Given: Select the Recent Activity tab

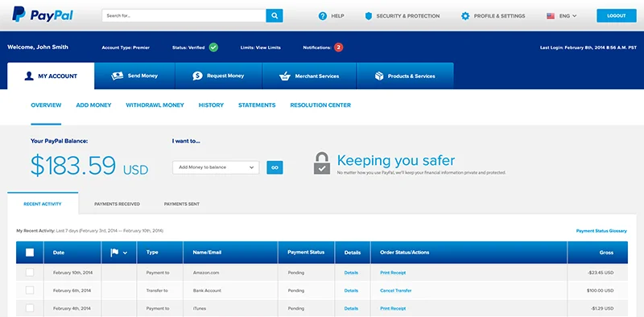Looking at the screenshot, I should tap(43, 204).
